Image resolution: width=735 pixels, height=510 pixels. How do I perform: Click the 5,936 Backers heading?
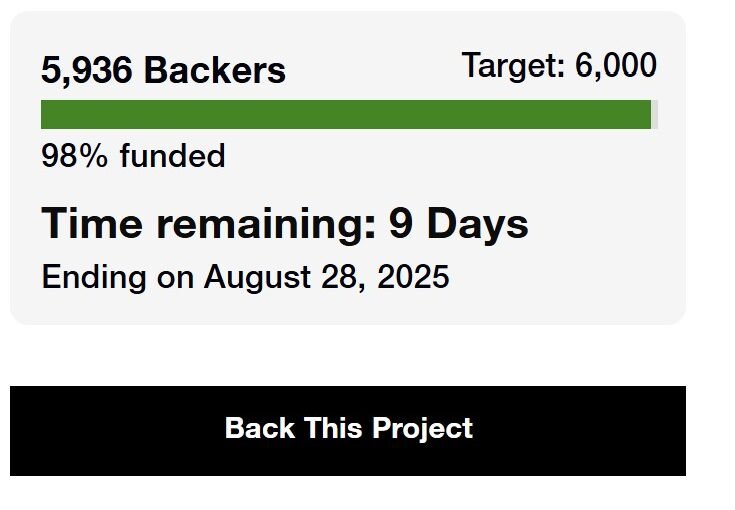[163, 71]
